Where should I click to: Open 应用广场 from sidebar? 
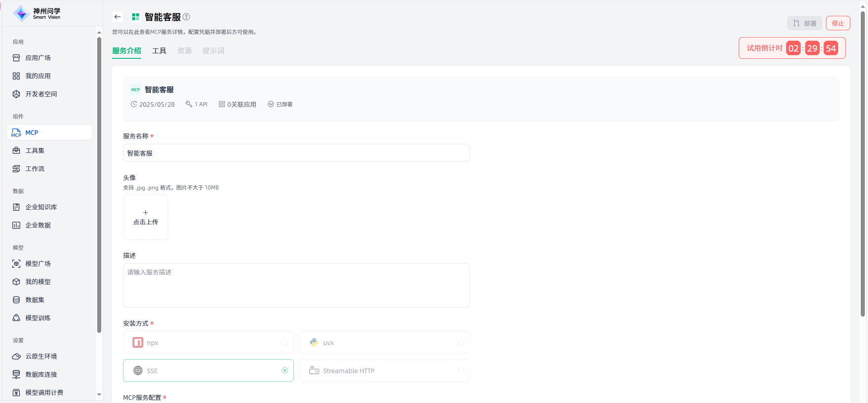(38, 58)
